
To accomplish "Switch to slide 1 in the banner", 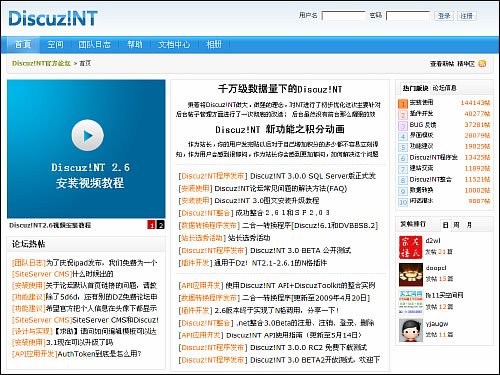I will (152, 225).
